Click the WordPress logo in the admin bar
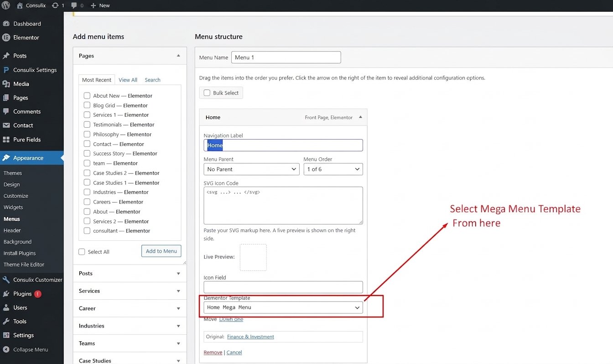Image resolution: width=613 pixels, height=364 pixels. tap(6, 5)
